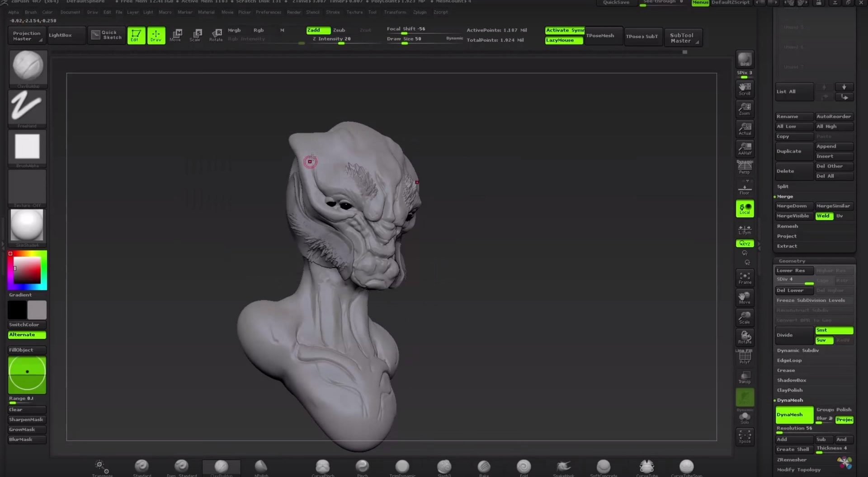Viewport: 868px width, 477px height.
Task: Expand the Dynamic Subdiv section
Action: click(798, 351)
